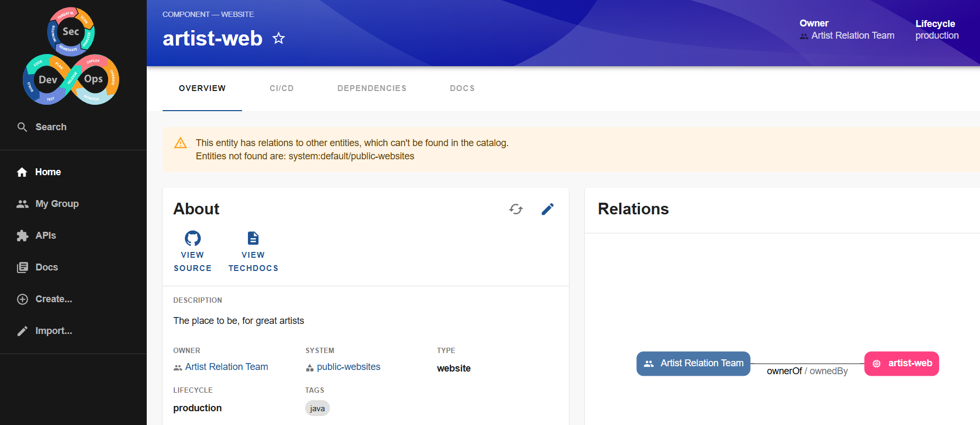Image resolution: width=980 pixels, height=425 pixels.
Task: Open Search in the sidebar
Action: (x=51, y=127)
